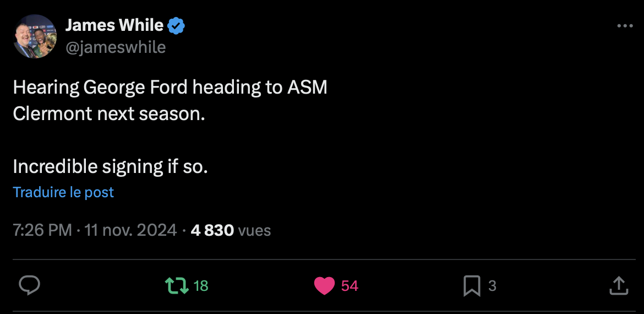Click the like count 54
Viewport: 644px width, 314px height.
pyautogui.click(x=350, y=285)
